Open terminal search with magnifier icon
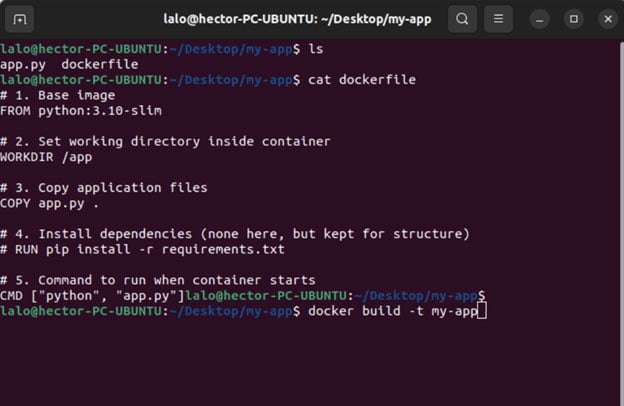624x406 pixels. 462,19
